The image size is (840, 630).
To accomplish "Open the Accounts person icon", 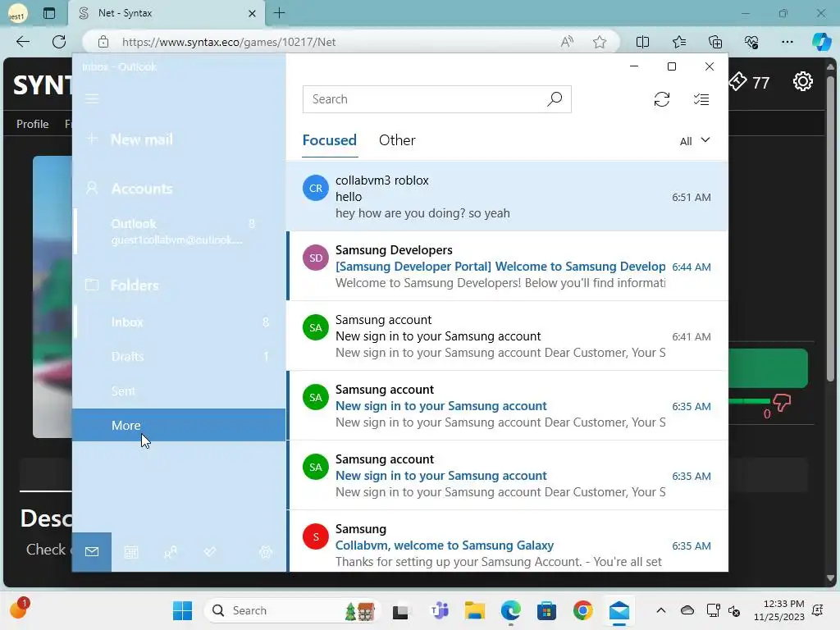I will click(x=92, y=188).
